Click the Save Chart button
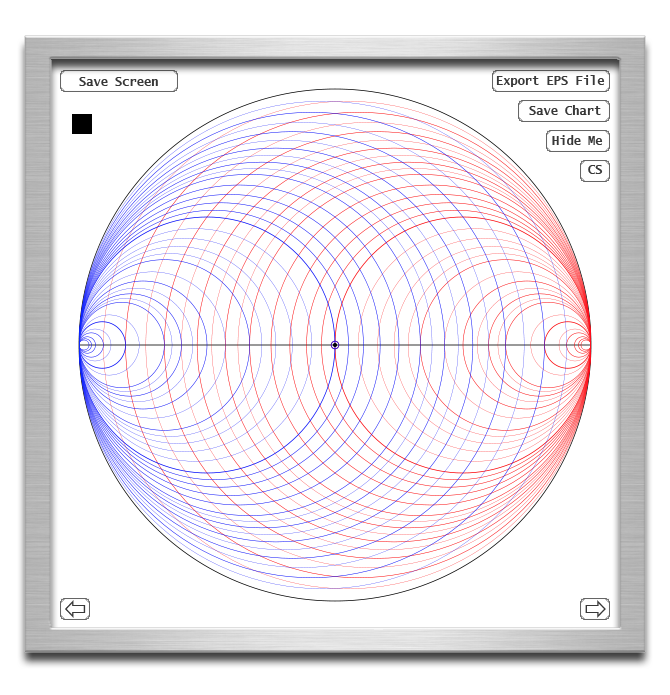 pos(564,111)
